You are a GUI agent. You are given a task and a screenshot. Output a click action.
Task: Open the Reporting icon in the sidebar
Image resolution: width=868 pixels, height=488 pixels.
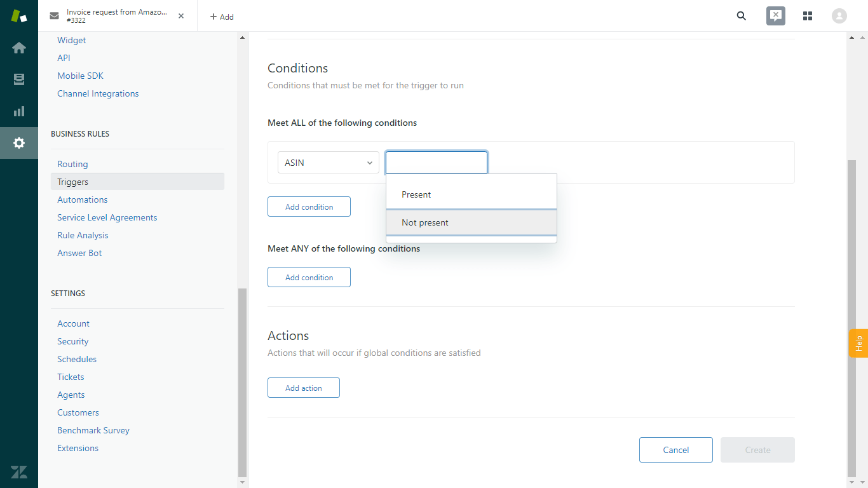coord(18,111)
